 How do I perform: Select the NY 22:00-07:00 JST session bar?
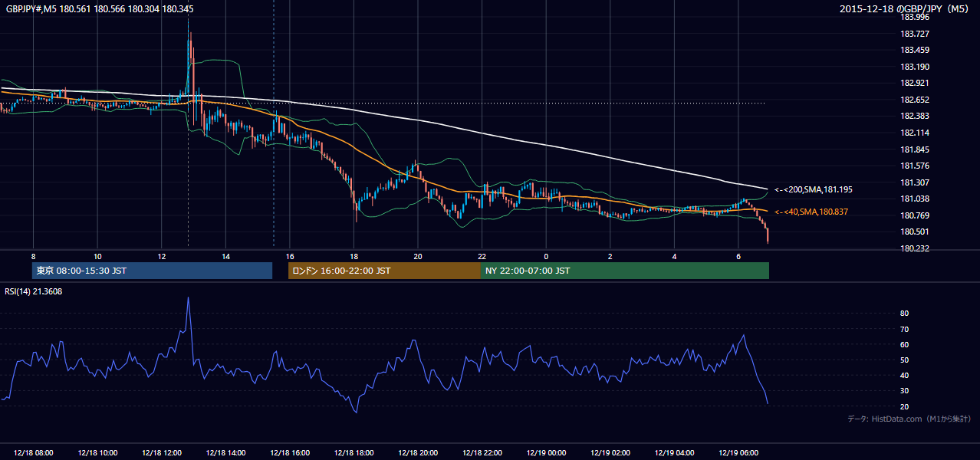pos(625,271)
